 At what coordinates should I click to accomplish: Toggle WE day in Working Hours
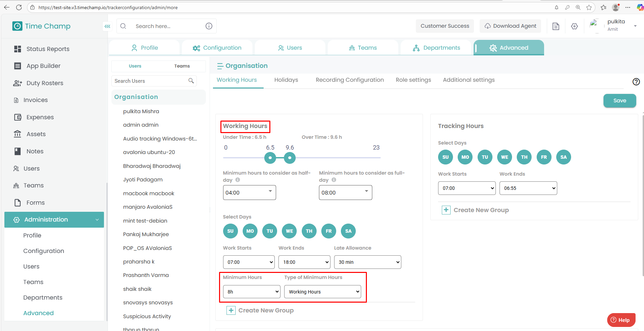[x=289, y=231]
